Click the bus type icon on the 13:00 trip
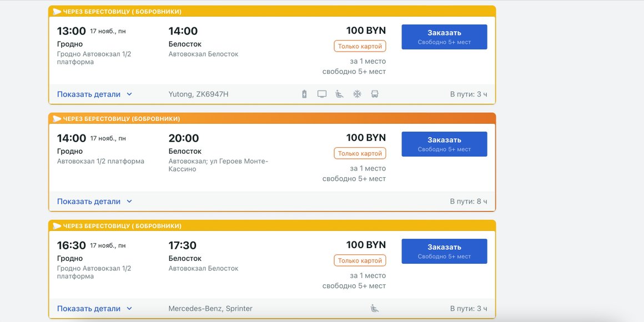 tap(375, 94)
